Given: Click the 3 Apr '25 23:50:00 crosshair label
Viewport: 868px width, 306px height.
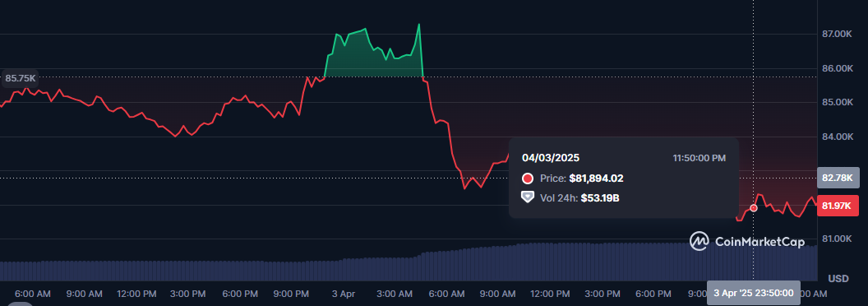Looking at the screenshot, I should 754,293.
